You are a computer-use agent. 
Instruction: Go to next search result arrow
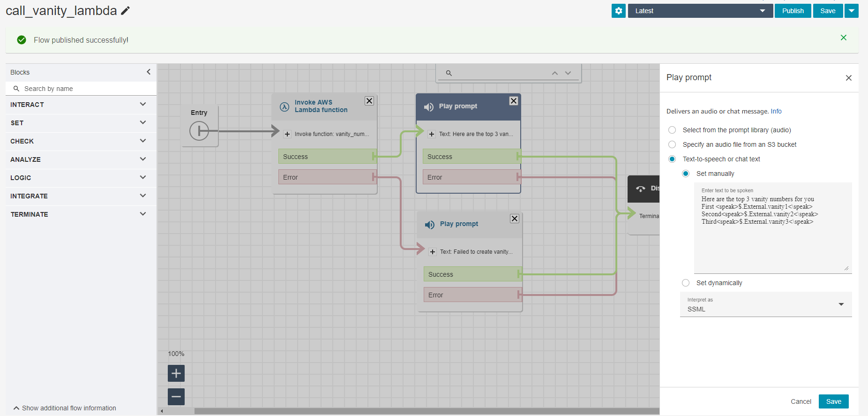pyautogui.click(x=568, y=73)
